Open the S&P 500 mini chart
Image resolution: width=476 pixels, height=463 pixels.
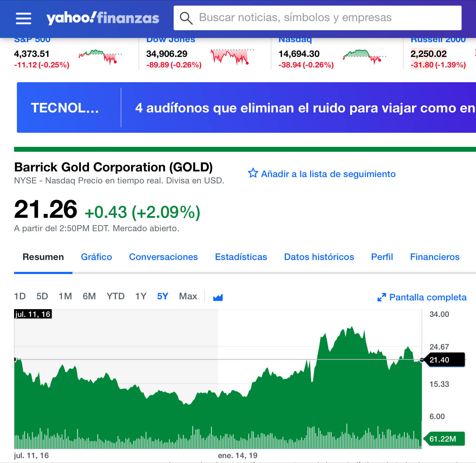(100, 57)
